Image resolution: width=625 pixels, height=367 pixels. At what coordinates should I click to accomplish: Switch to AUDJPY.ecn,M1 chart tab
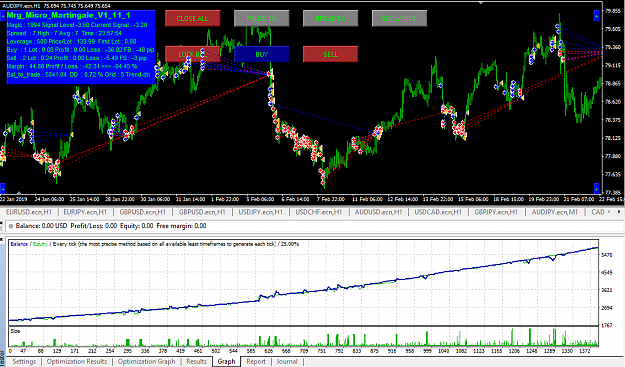(x=554, y=212)
